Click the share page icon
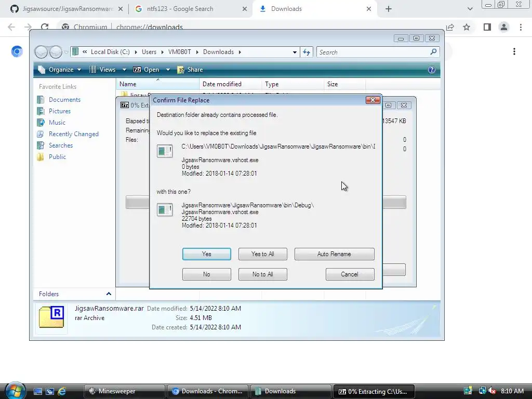Viewport: 532px width, 399px height. coord(450,27)
